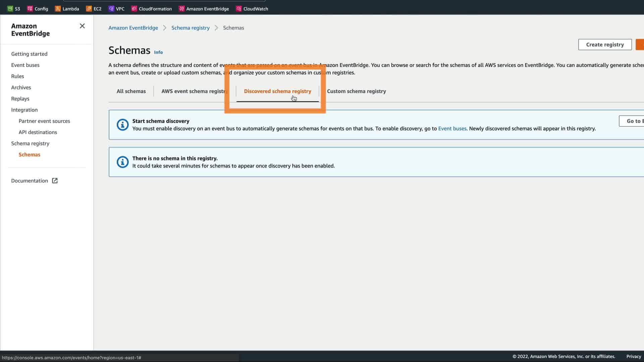Open the VPC service shortcut icon
This screenshot has width=644, height=362.
tap(111, 9)
